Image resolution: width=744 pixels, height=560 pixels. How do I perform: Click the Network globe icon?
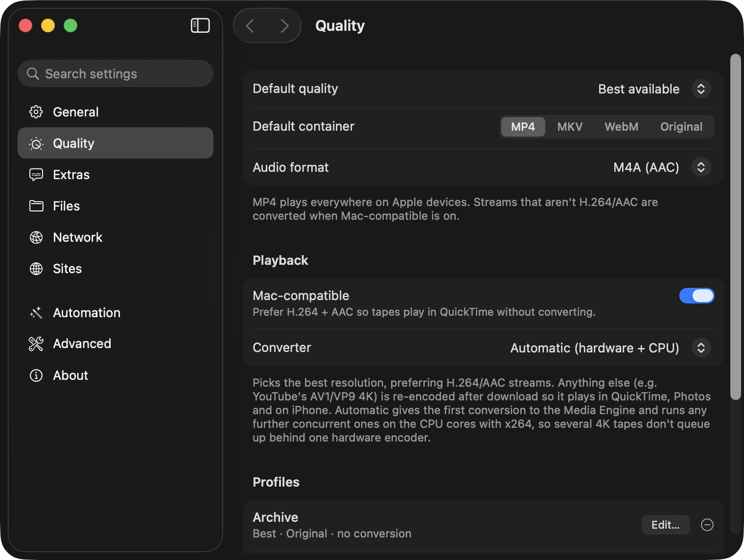(36, 237)
